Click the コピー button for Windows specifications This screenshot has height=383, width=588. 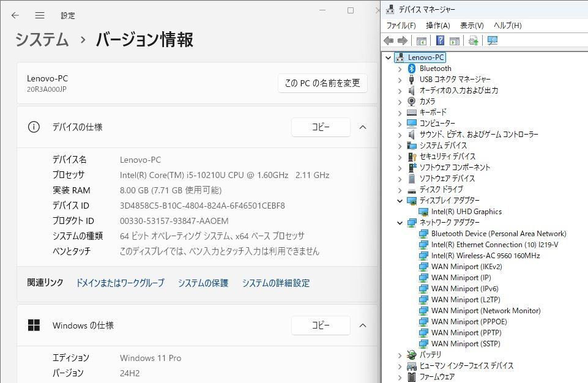[x=321, y=325]
